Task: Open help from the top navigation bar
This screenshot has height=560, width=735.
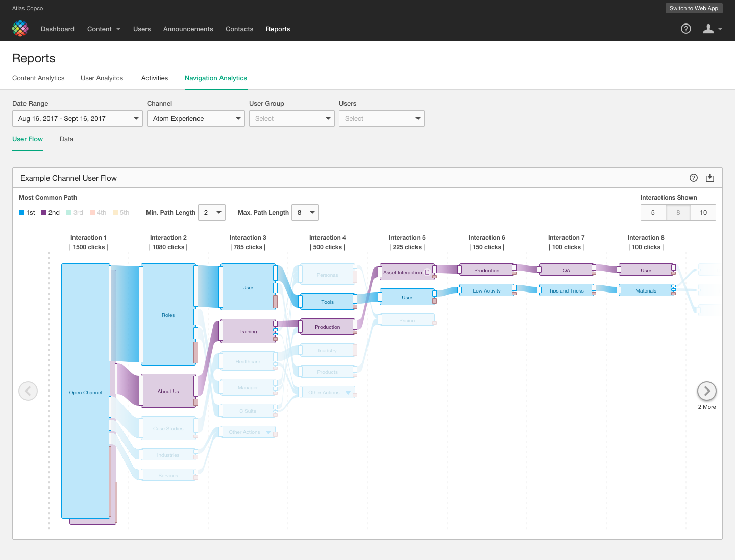Action: pyautogui.click(x=685, y=29)
